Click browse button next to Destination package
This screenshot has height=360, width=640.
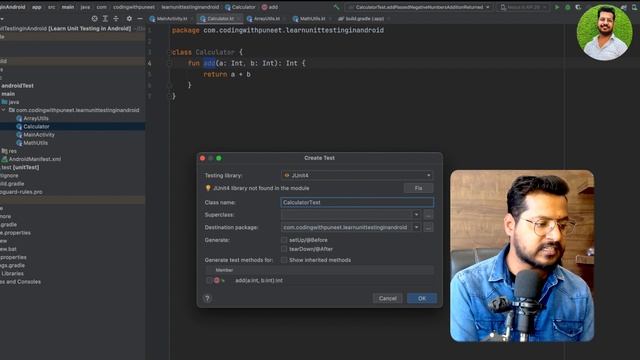tap(428, 227)
